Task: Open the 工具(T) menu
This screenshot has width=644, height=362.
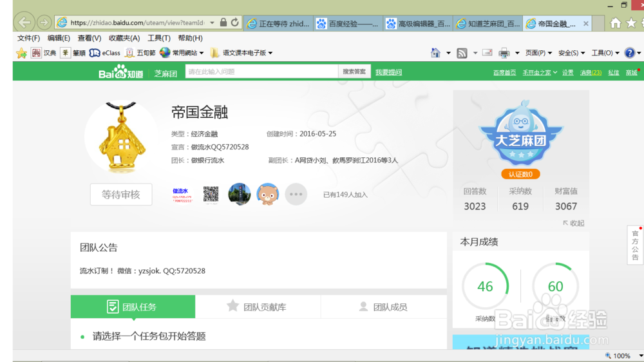Action: 159,38
